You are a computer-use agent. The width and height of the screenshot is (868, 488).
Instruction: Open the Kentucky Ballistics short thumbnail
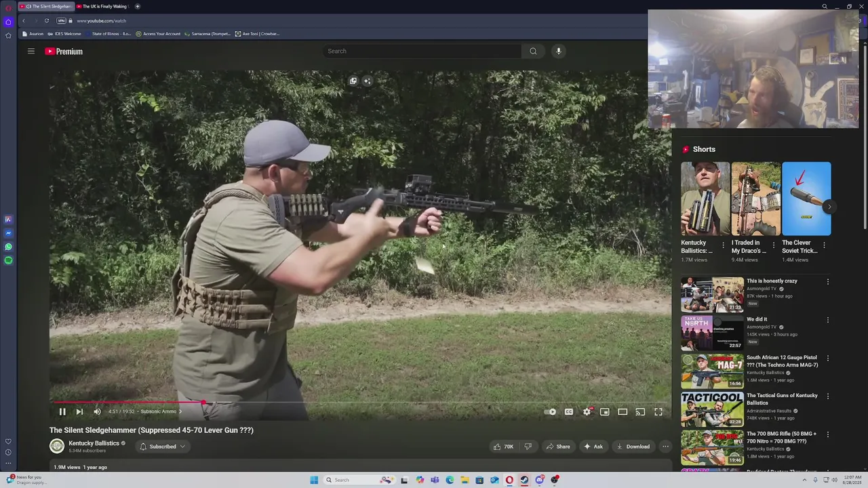[x=705, y=199]
